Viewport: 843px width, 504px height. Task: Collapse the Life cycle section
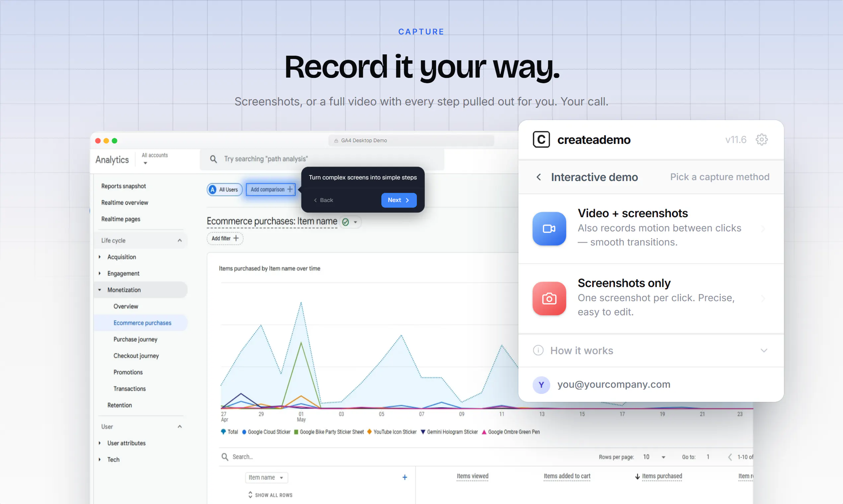click(x=141, y=240)
